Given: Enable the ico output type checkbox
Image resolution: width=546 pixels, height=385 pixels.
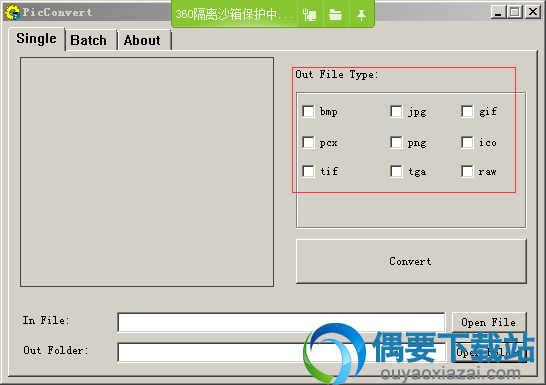Looking at the screenshot, I should (467, 142).
